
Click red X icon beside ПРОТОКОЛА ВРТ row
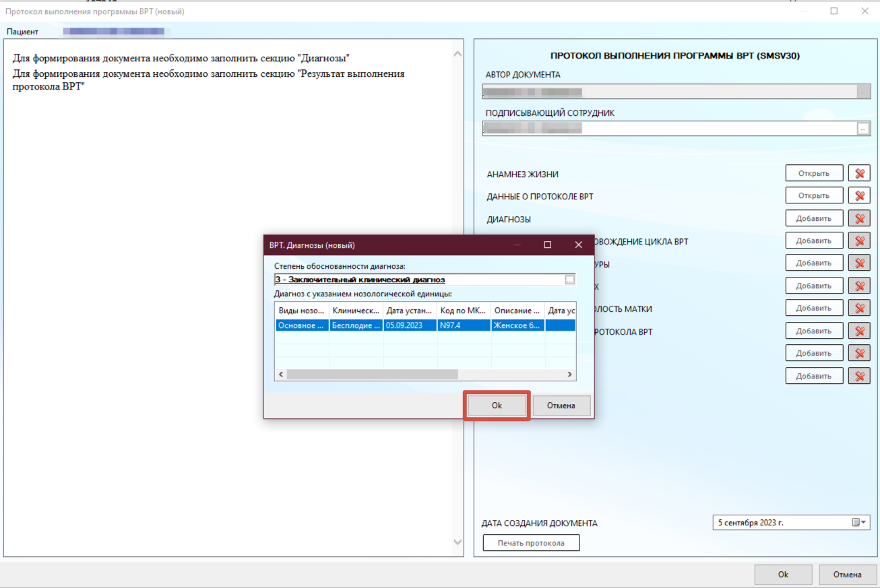[x=859, y=331]
